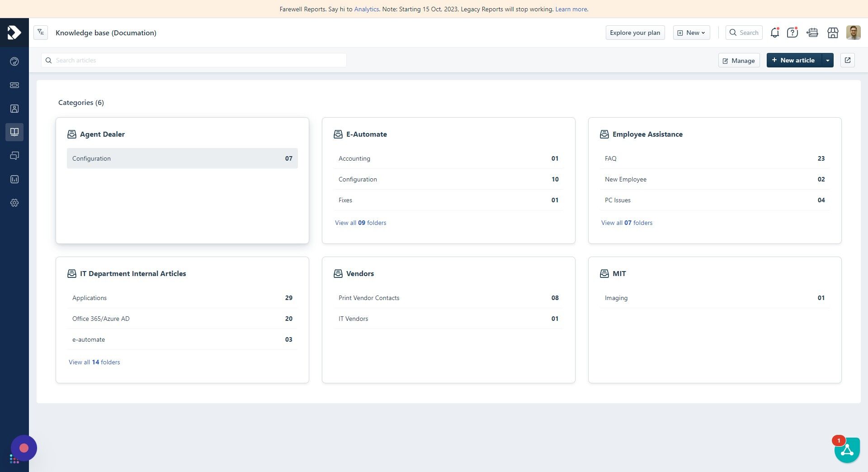Open the Marketplace store icon
The image size is (868, 472).
pos(833,32)
